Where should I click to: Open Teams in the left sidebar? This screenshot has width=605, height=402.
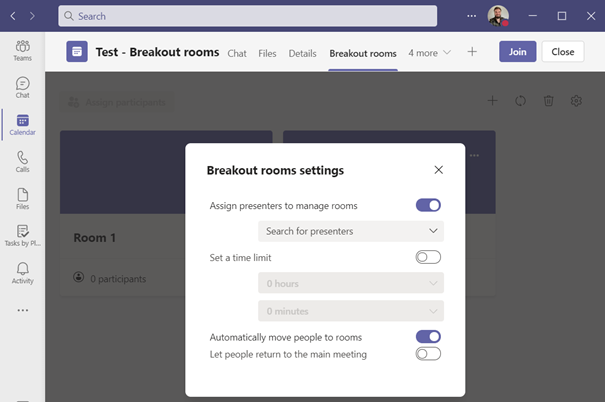[x=22, y=51]
